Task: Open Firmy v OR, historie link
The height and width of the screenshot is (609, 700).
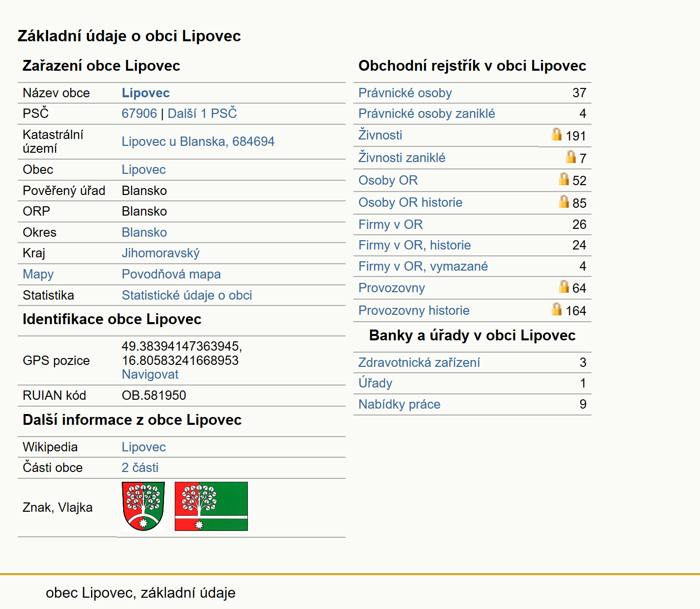Action: click(x=414, y=245)
